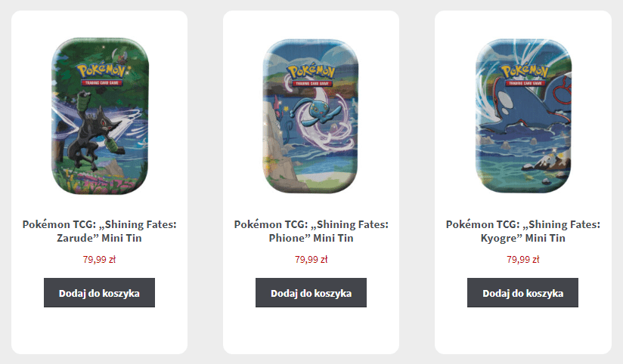The height and width of the screenshot is (364, 623).
Task: Click the rocky shore on Kyogre tin artwork
Action: [550, 165]
